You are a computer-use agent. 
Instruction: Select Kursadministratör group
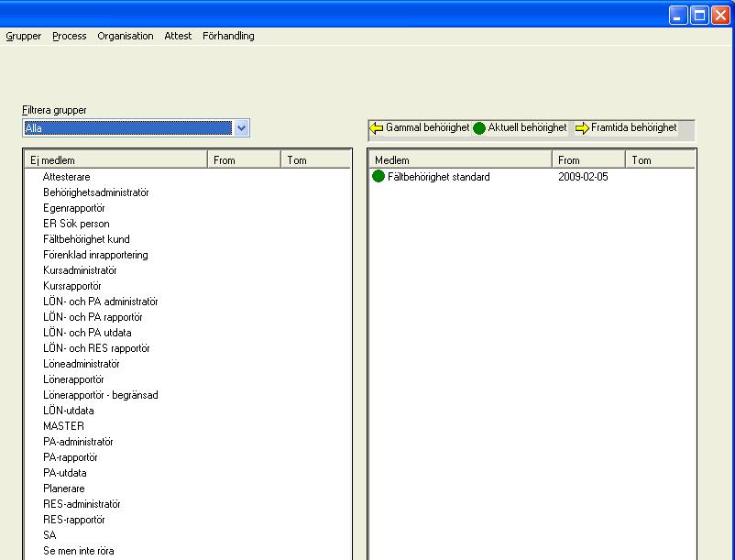tap(80, 270)
